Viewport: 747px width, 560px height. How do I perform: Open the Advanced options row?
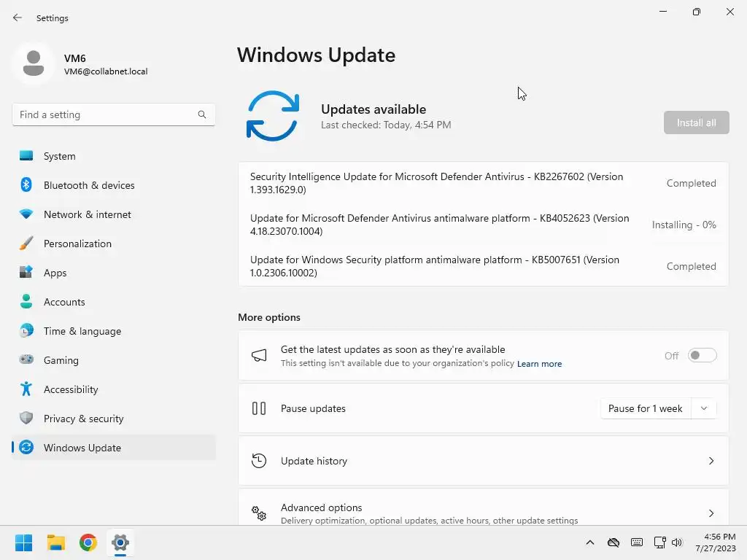(483, 507)
